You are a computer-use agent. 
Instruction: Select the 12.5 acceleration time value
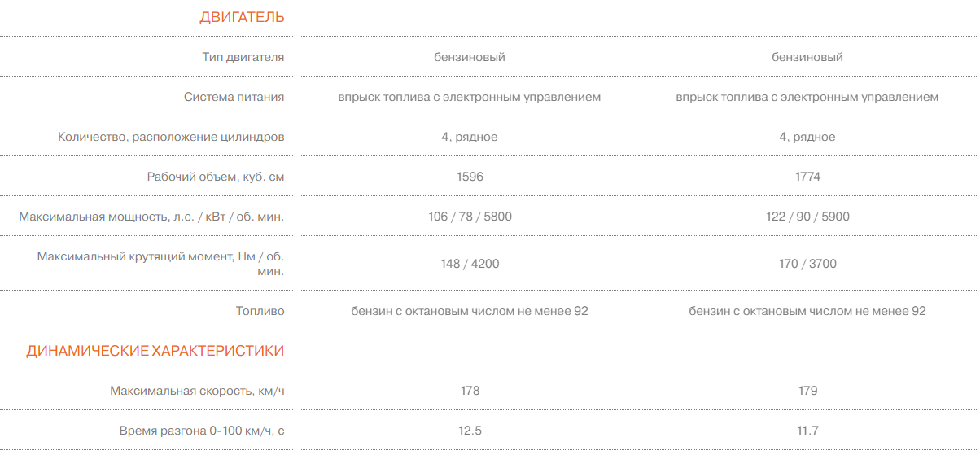coord(470,431)
